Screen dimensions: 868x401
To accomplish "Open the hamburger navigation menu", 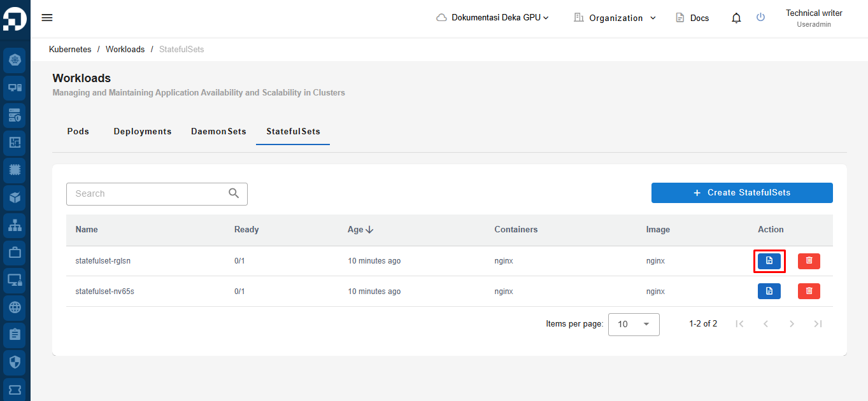I will click(x=47, y=18).
